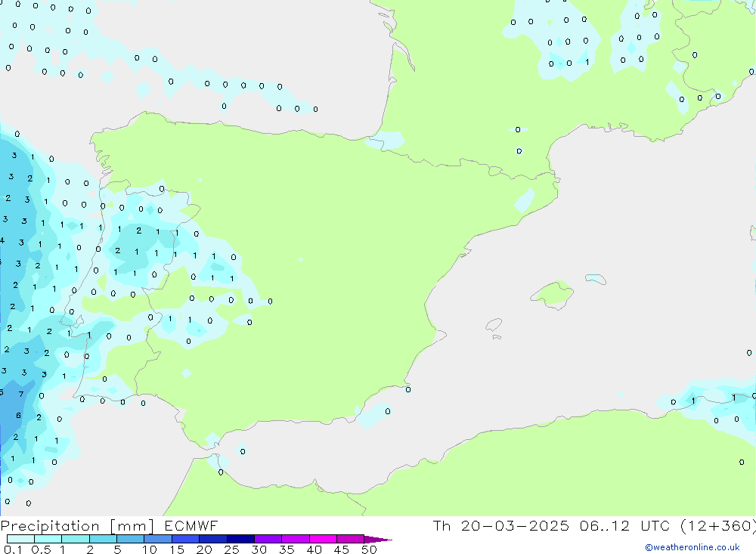Select the 45–50 mm legend swatch
This screenshot has height=554, width=756.
(351, 539)
